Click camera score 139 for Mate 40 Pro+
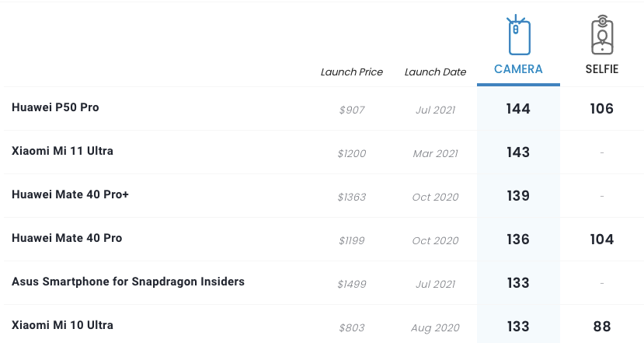 click(x=518, y=196)
